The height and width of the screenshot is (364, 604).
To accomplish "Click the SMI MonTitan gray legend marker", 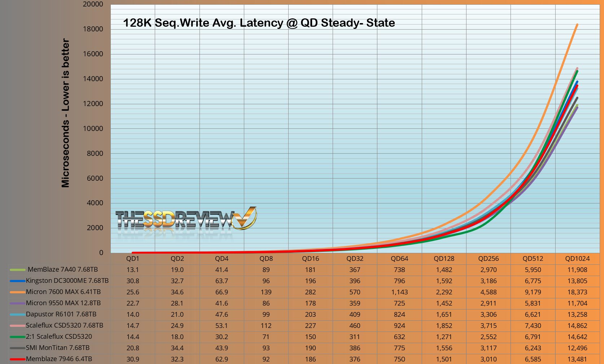I will click(17, 348).
